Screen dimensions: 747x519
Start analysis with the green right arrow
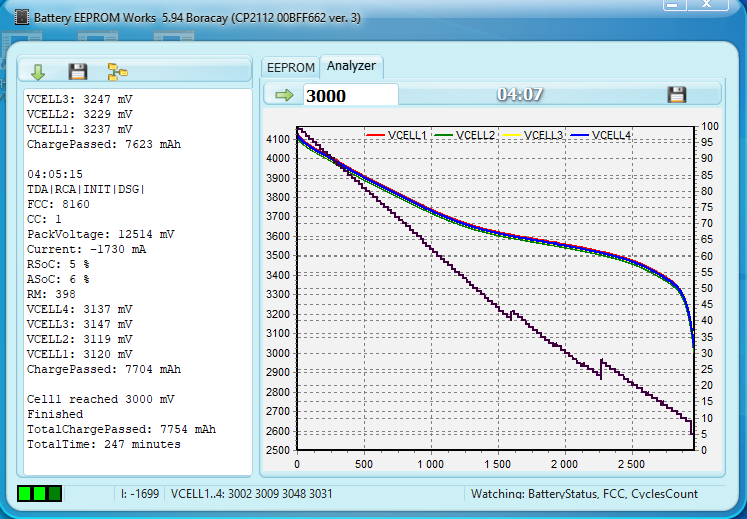tap(285, 95)
